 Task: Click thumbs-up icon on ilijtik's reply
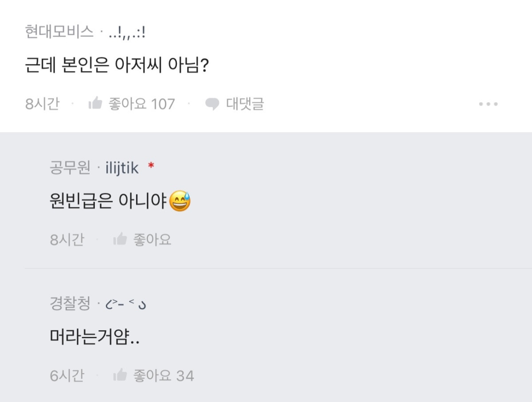[x=120, y=240]
